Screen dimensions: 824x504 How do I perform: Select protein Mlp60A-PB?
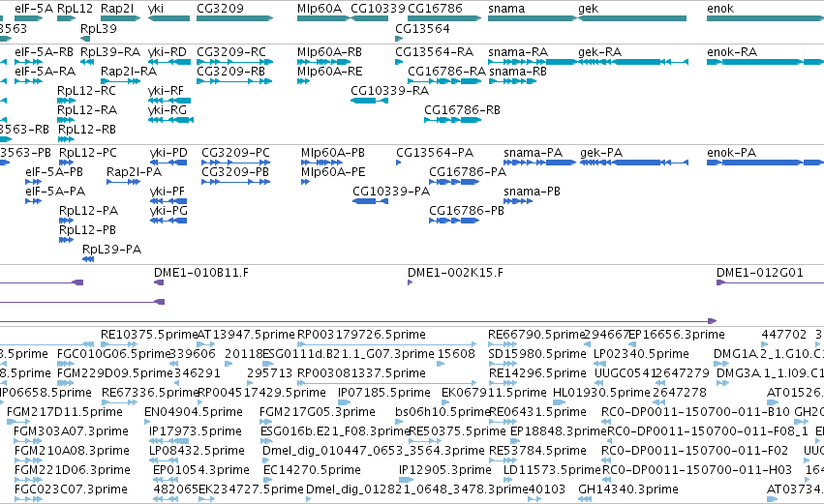pyautogui.click(x=333, y=153)
